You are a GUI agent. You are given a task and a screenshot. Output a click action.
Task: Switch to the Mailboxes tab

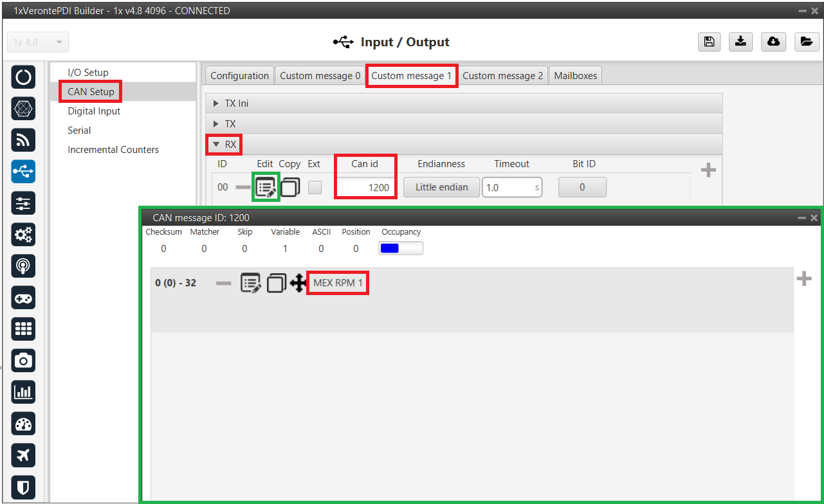coord(575,76)
